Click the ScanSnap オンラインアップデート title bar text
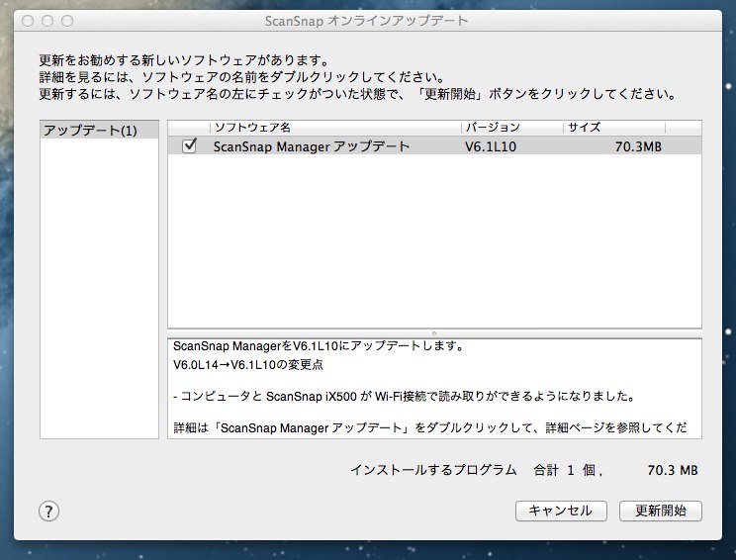This screenshot has height=560, width=736. pyautogui.click(x=366, y=21)
